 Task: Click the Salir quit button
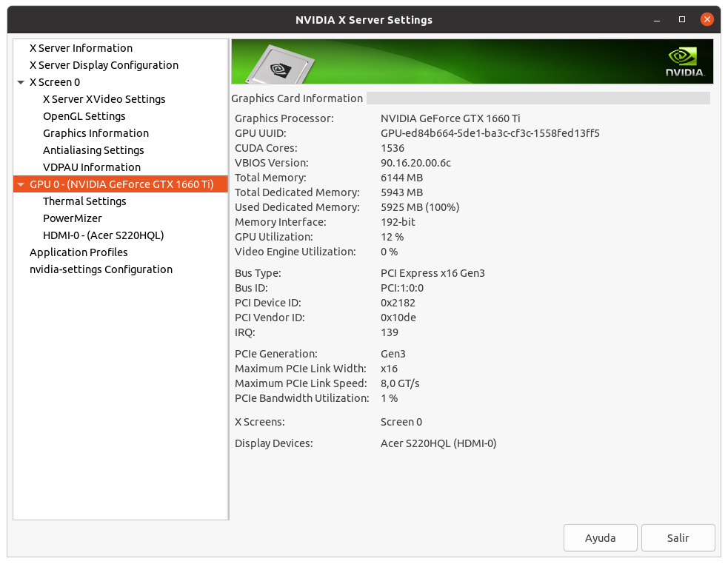678,538
